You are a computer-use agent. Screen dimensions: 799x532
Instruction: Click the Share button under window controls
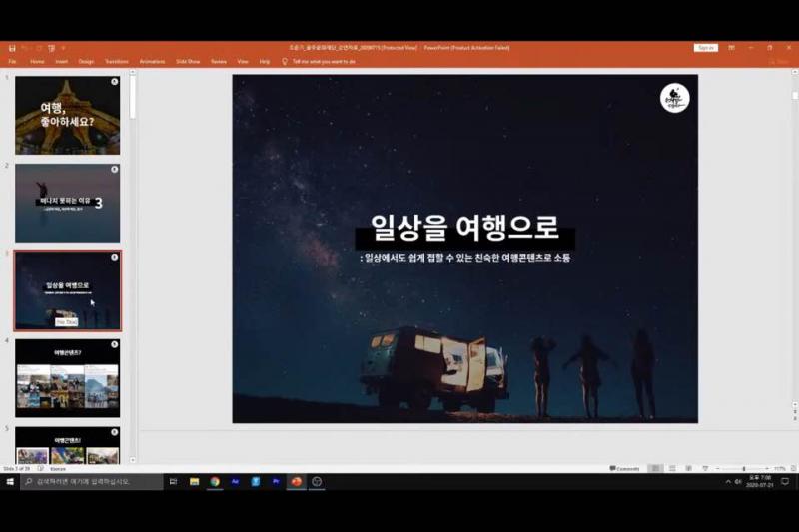[x=781, y=62]
